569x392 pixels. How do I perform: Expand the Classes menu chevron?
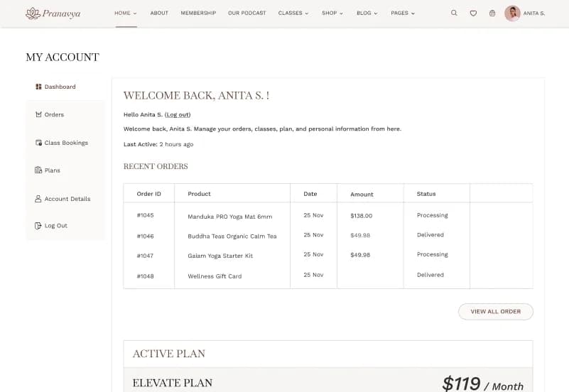pyautogui.click(x=307, y=13)
